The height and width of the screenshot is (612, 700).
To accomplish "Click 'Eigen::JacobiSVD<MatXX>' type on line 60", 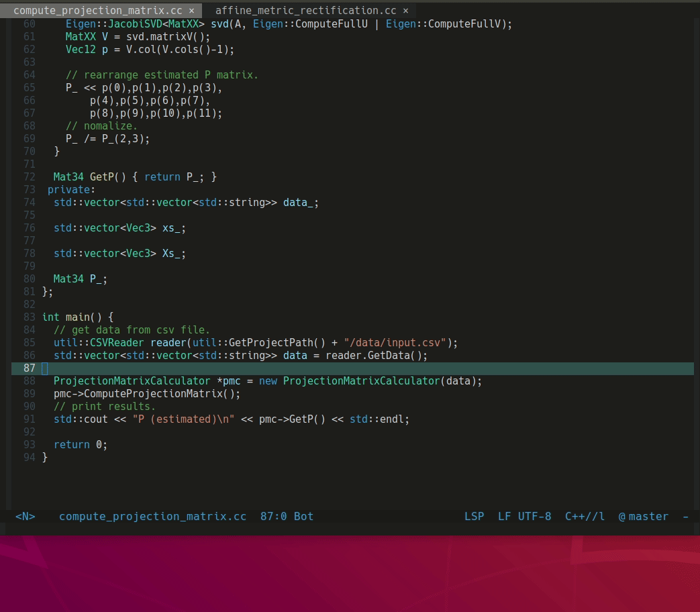I will [x=135, y=23].
